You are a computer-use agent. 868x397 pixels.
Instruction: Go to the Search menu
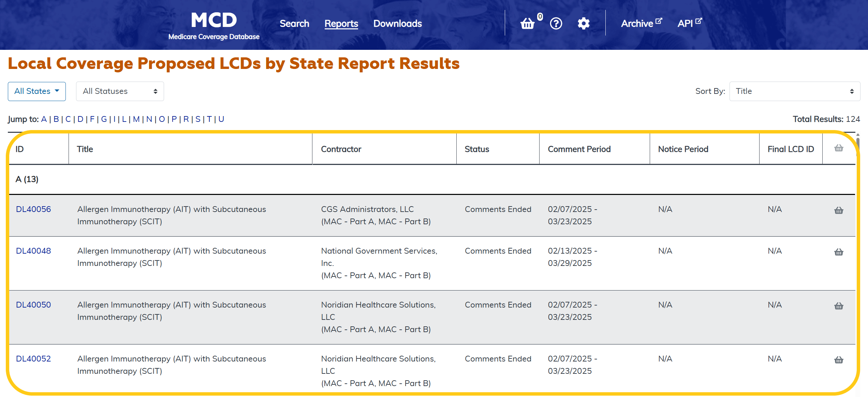pos(294,24)
